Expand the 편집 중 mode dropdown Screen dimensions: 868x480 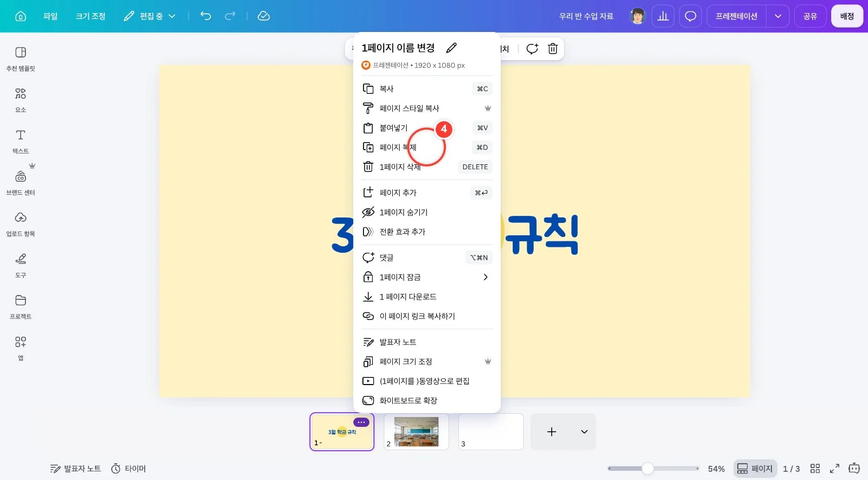(x=150, y=16)
